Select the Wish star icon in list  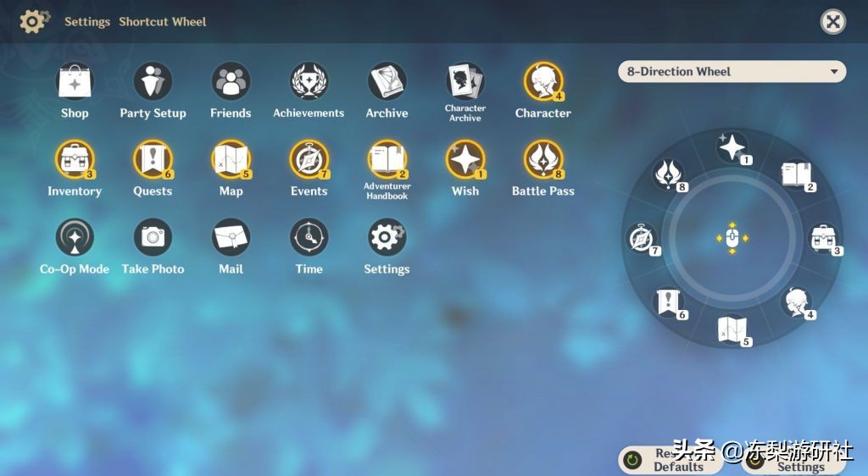[x=465, y=160]
